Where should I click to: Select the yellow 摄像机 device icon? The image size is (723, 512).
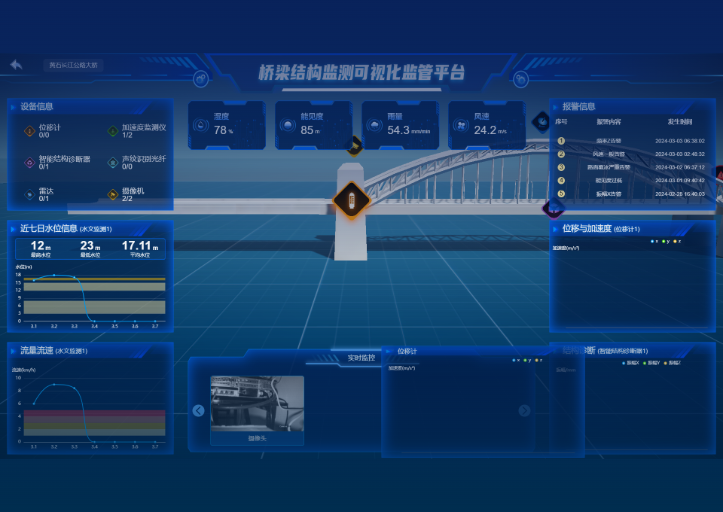pyautogui.click(x=113, y=195)
